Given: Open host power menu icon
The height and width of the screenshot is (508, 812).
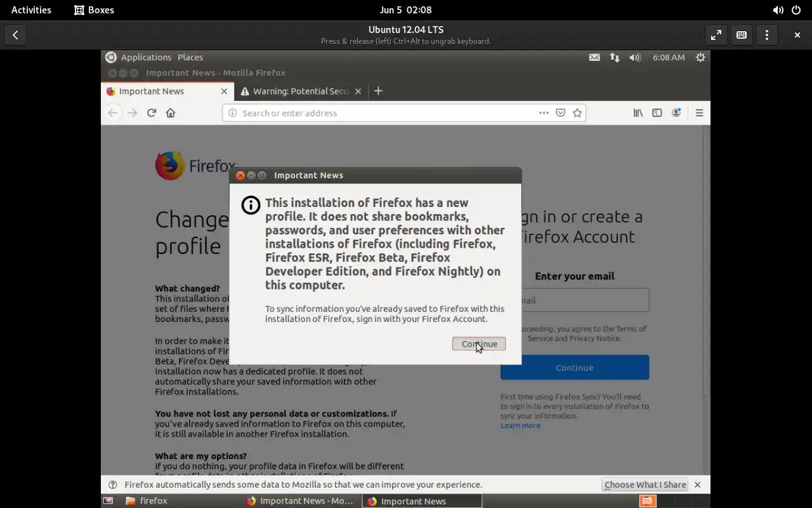Looking at the screenshot, I should click(796, 10).
